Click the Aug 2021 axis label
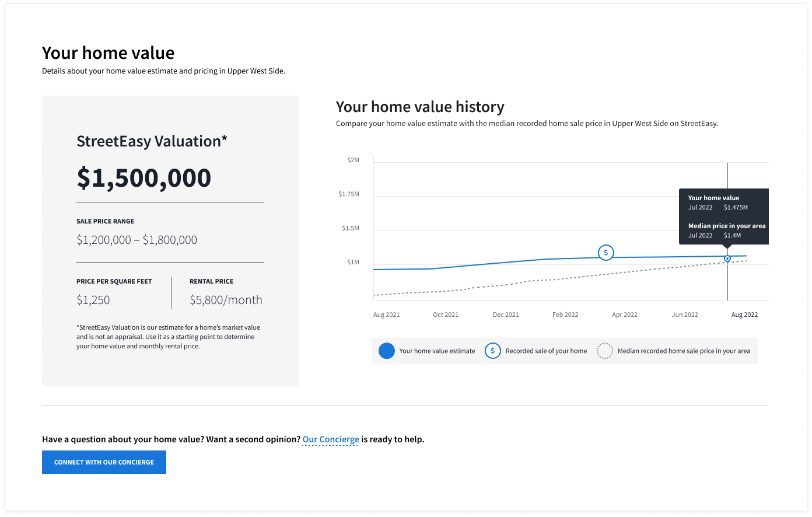Image resolution: width=812 pixels, height=517 pixels. [x=386, y=315]
